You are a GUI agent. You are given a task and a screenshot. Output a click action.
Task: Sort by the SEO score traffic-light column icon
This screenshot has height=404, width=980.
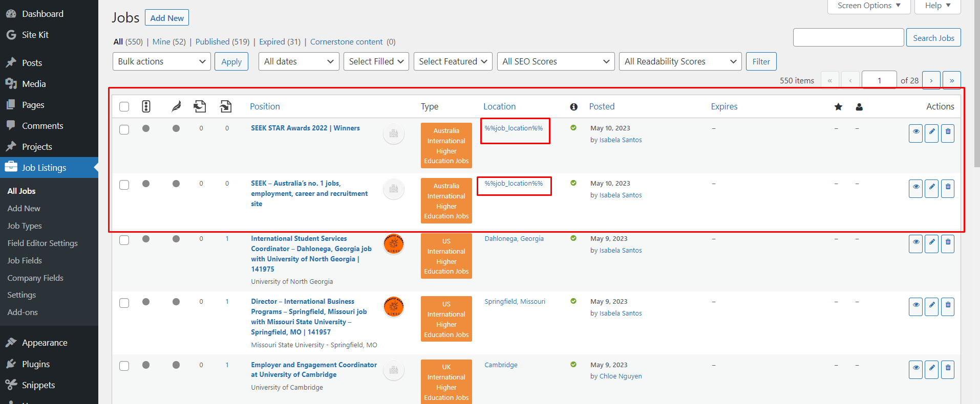point(146,106)
